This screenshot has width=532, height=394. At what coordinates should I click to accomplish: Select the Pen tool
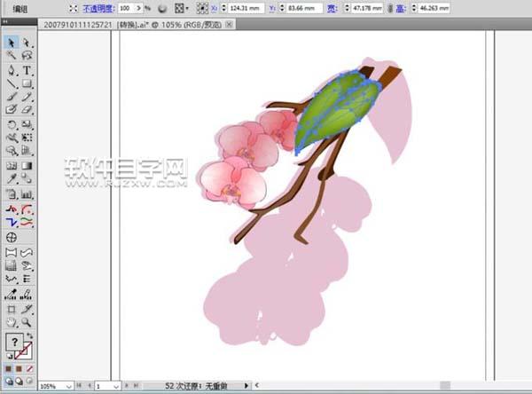[x=12, y=69]
